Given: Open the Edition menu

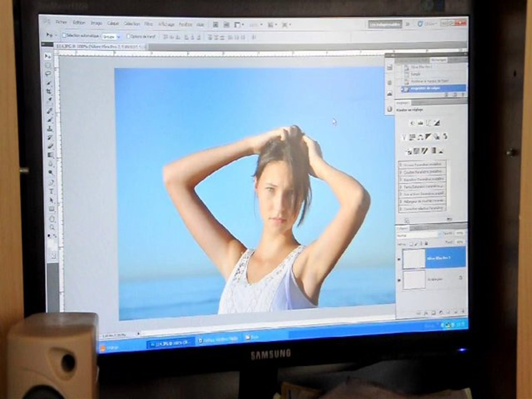Looking at the screenshot, I should click(x=79, y=22).
